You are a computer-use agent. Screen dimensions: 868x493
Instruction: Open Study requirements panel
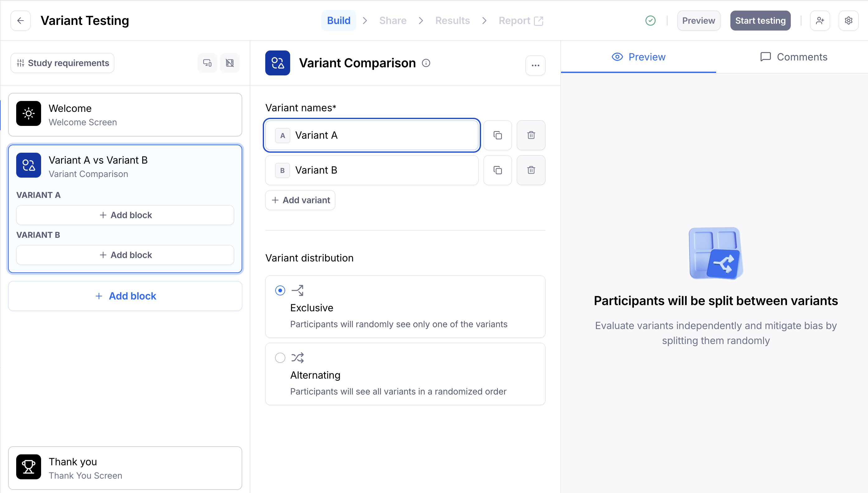(63, 63)
